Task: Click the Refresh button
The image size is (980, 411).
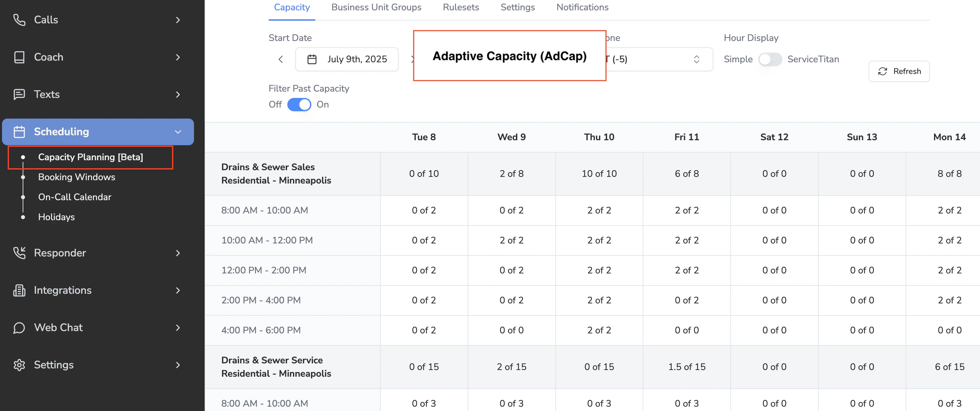Action: (899, 72)
